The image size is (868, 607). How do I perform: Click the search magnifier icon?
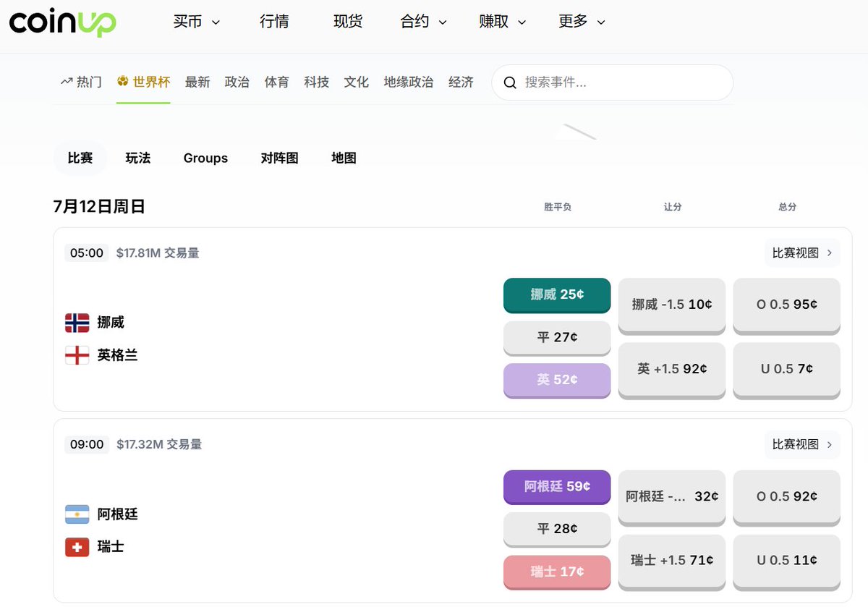(510, 82)
